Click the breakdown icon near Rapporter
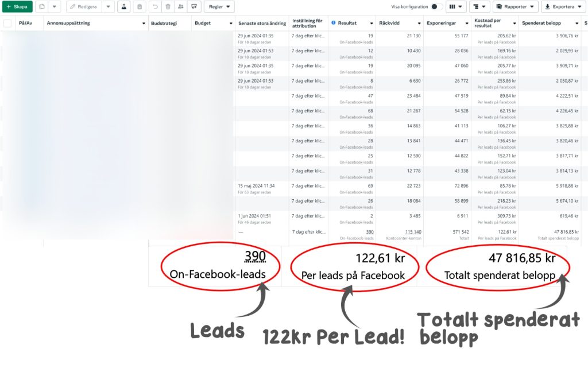This screenshot has height=380, width=588. click(477, 6)
